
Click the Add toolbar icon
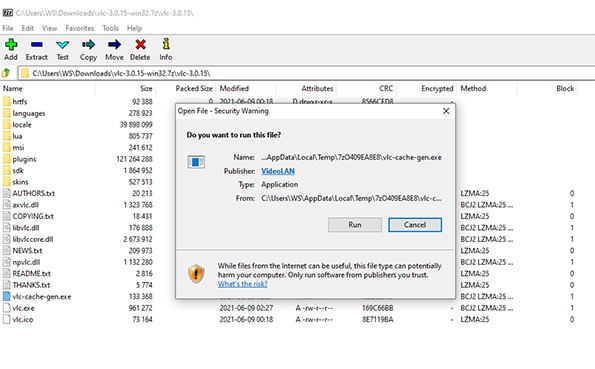click(11, 44)
